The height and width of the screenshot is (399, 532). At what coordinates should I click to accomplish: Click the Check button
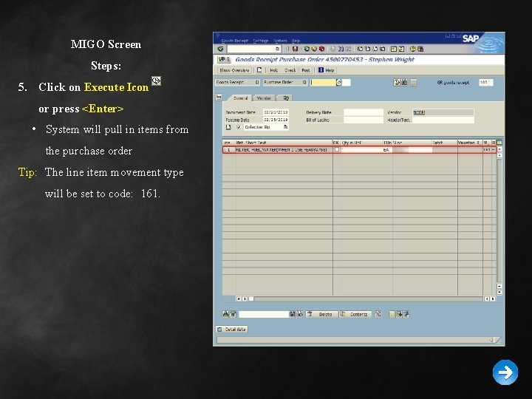[290, 70]
